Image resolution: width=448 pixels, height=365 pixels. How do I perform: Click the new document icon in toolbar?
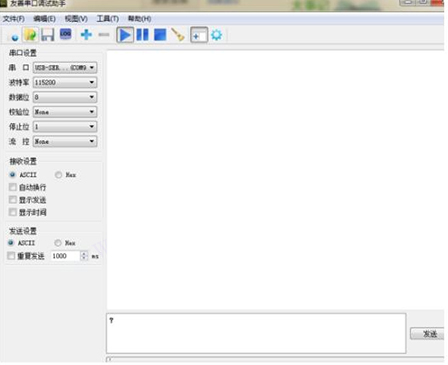coord(14,36)
